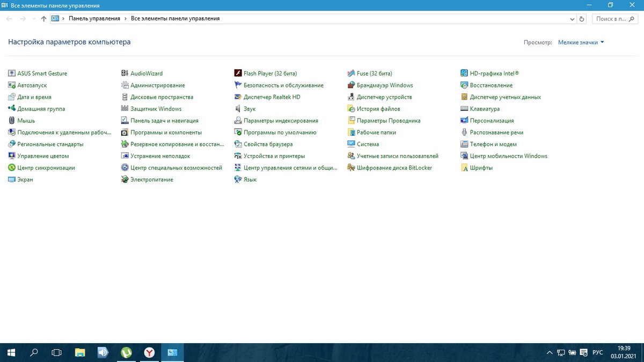
Task: Select Все элементы панели управления breadcrumb
Action: coord(175,19)
